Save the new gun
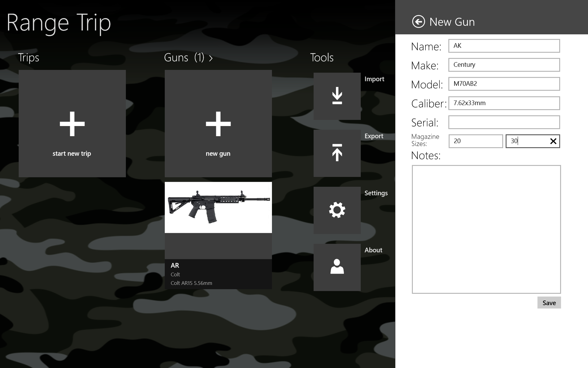 [x=549, y=303]
